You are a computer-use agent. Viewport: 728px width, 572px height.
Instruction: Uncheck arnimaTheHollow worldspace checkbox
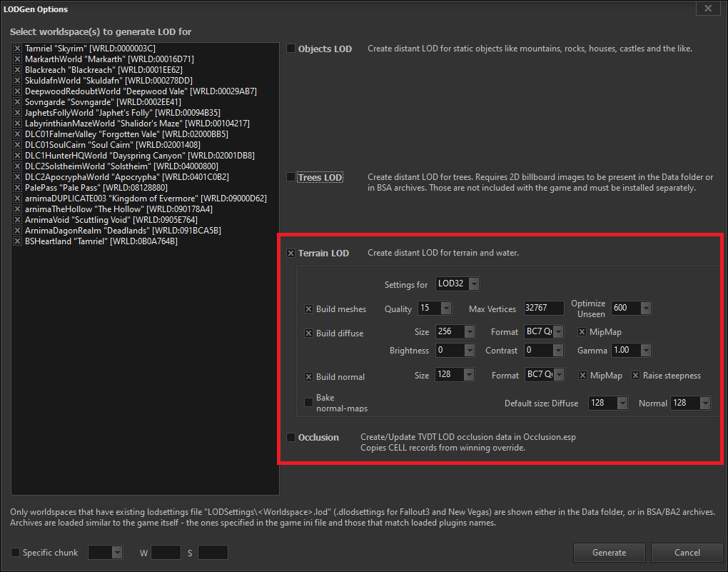pos(17,209)
